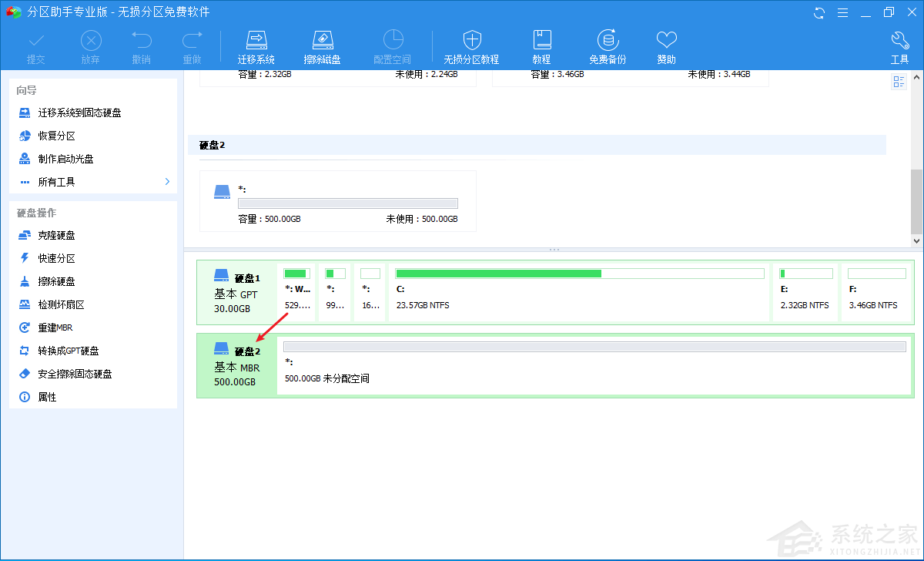The image size is (924, 561).
Task: Select 硬盘2 基本 MBR disk block
Action: click(x=236, y=365)
